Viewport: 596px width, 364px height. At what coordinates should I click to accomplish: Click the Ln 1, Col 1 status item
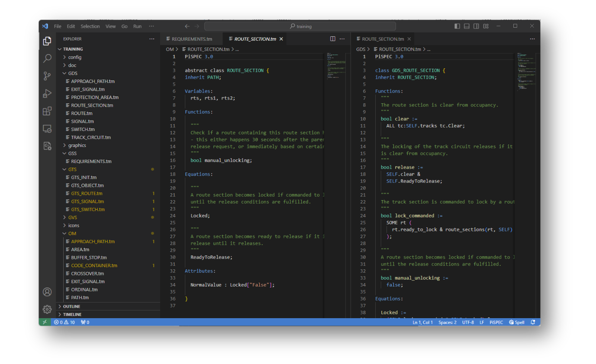pyautogui.click(x=422, y=322)
